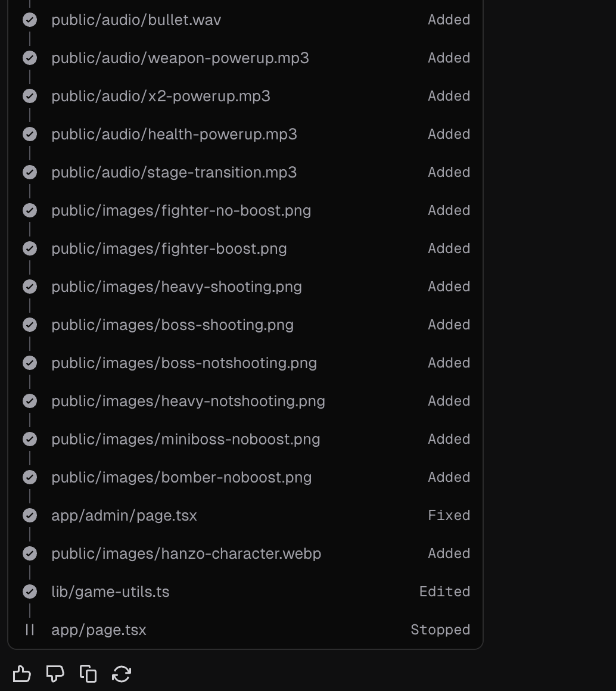Copy the response with the copy icon

88,674
